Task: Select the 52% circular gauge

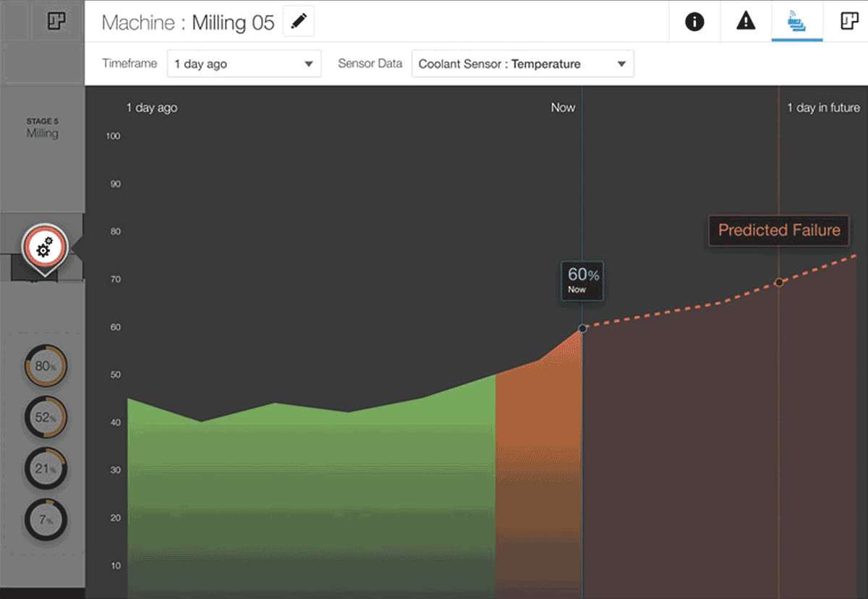Action: (x=46, y=417)
